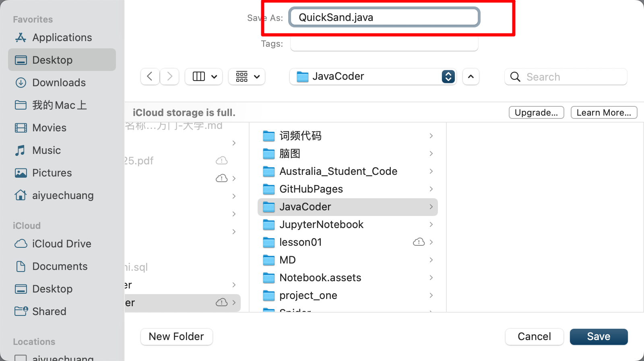644x361 pixels.
Task: Open the column view mode dropdown
Action: point(204,77)
